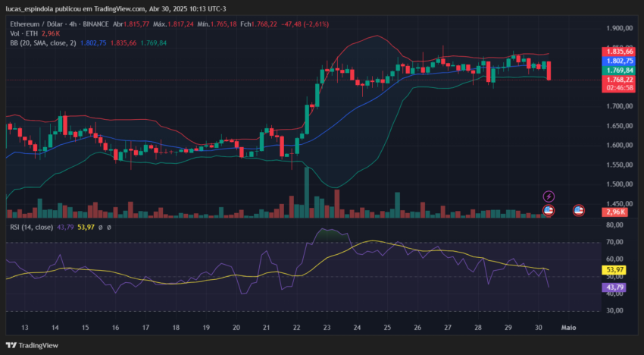Open the TradingView logo link
The image size is (644, 355).
tap(32, 345)
